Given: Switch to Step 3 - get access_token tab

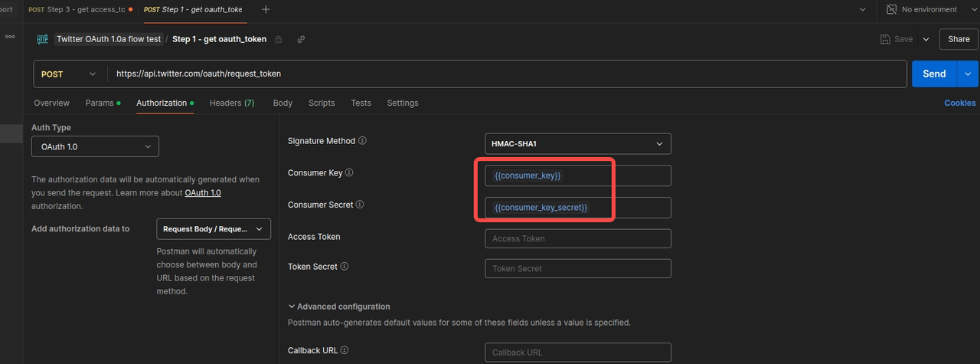Looking at the screenshot, I should (80, 9).
